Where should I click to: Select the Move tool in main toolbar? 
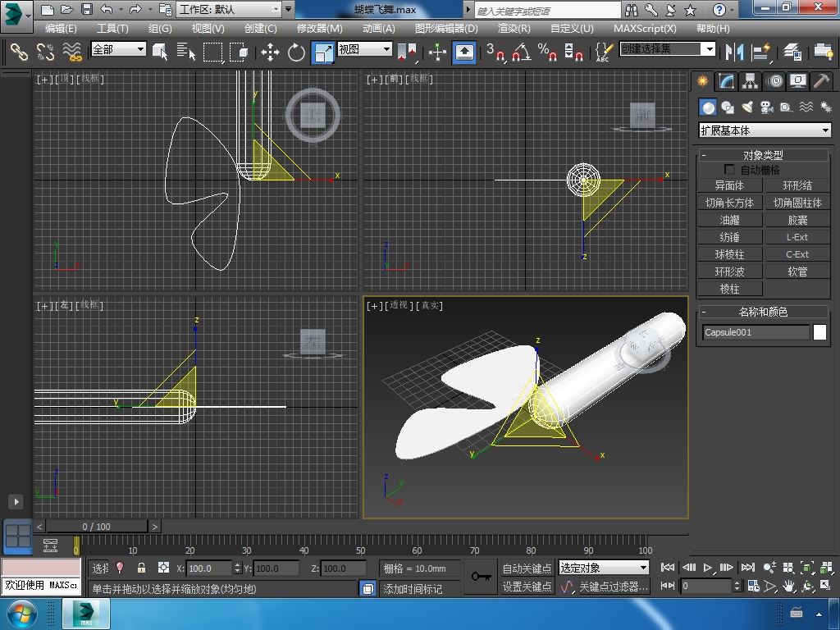coord(270,52)
